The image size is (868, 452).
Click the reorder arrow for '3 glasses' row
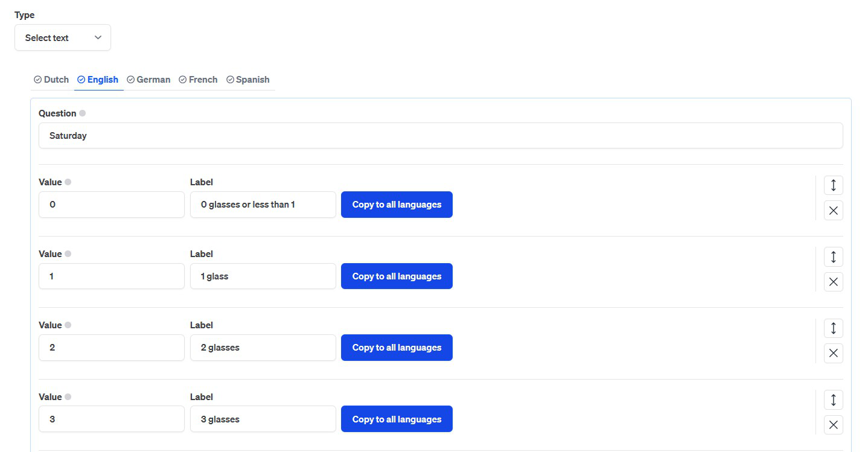(x=833, y=400)
